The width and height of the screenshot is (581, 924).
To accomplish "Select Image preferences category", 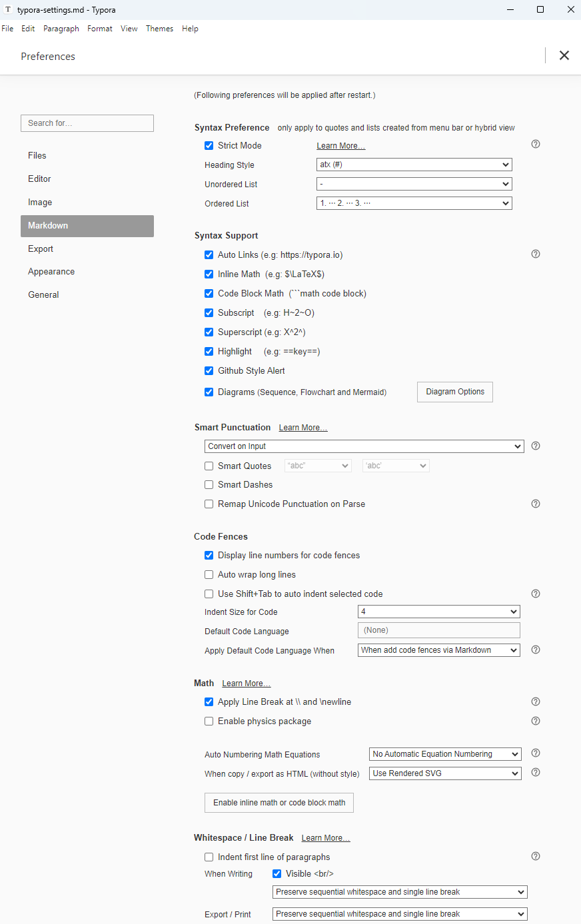I will 87,202.
